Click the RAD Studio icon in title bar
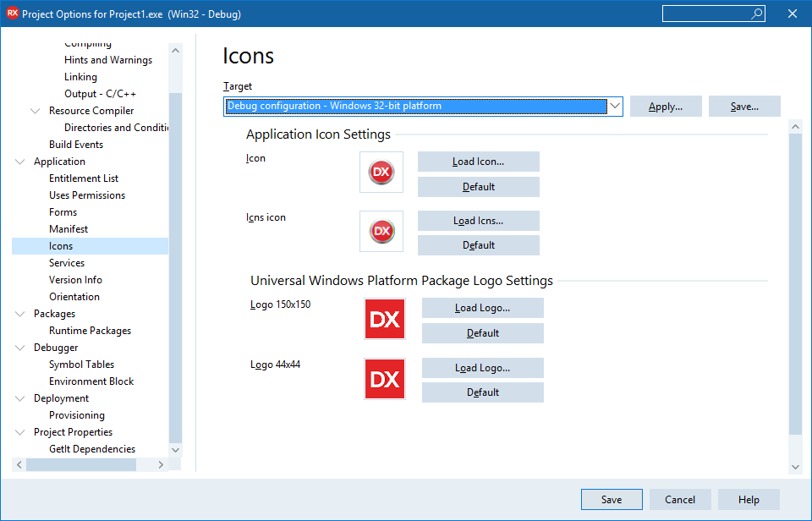This screenshot has height=521, width=812. click(12, 13)
